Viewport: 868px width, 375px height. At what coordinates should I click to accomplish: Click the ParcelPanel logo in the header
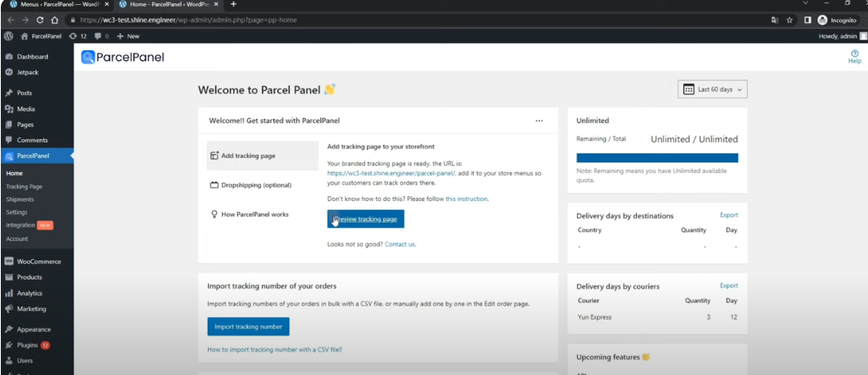click(x=123, y=57)
